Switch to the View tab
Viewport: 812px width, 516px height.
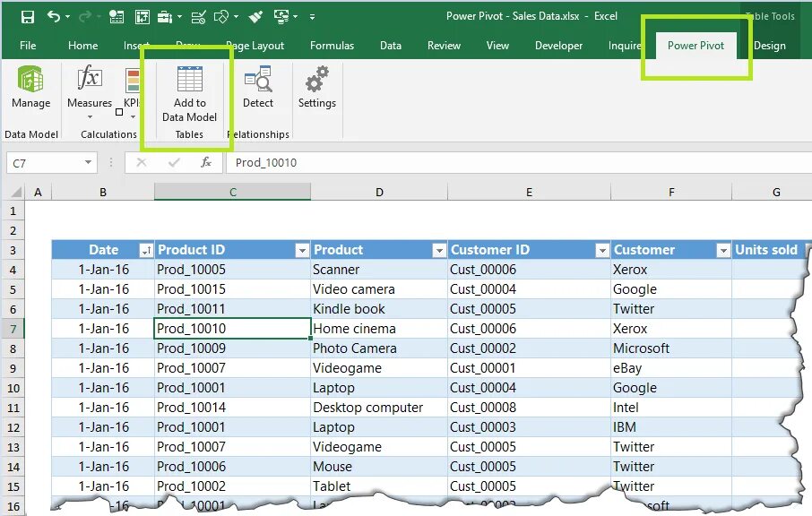(497, 46)
